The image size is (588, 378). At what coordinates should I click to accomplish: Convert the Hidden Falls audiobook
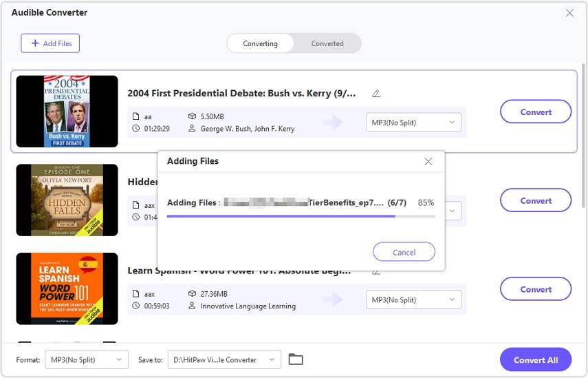(536, 200)
